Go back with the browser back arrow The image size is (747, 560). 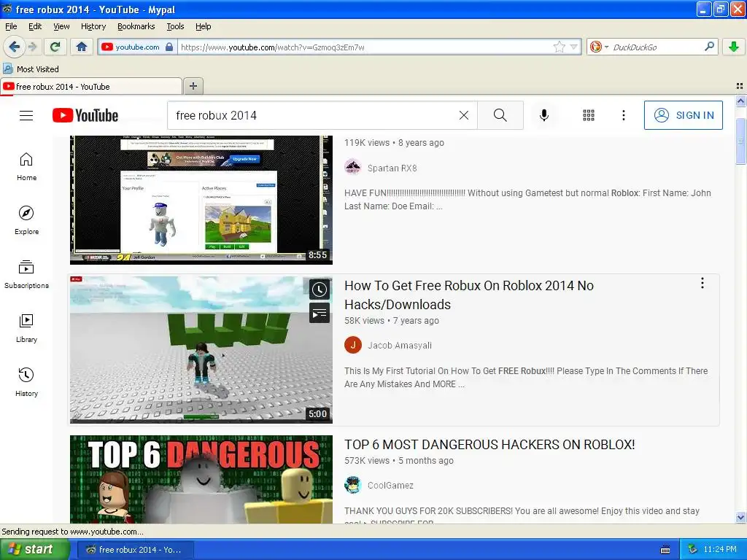(x=14, y=47)
